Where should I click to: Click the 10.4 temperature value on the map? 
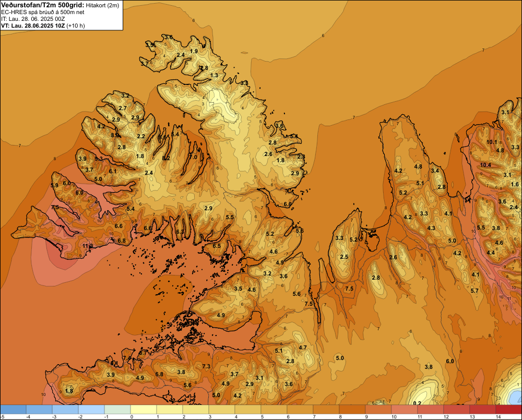click(485, 165)
